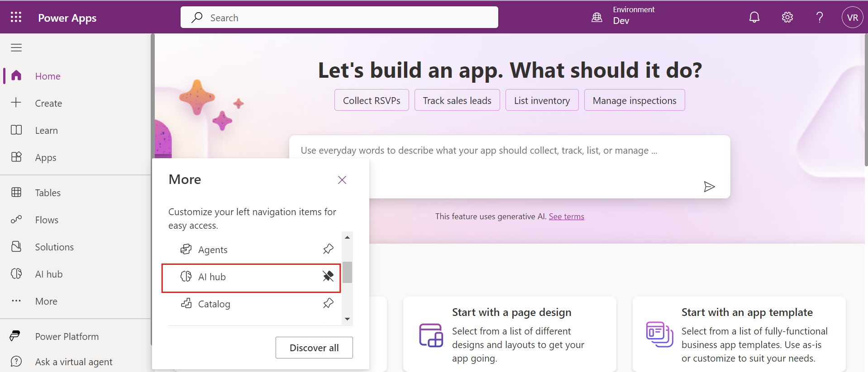868x372 pixels.
Task: Click the help question mark icon
Action: 819,17
